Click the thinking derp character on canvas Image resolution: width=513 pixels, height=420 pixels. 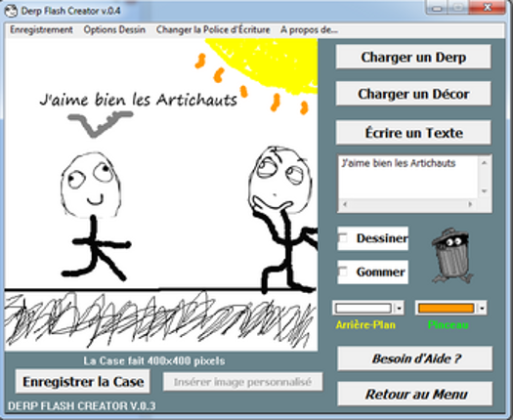tap(282, 219)
